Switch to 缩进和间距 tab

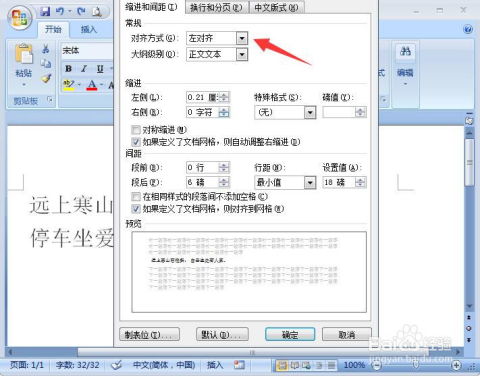click(x=151, y=7)
